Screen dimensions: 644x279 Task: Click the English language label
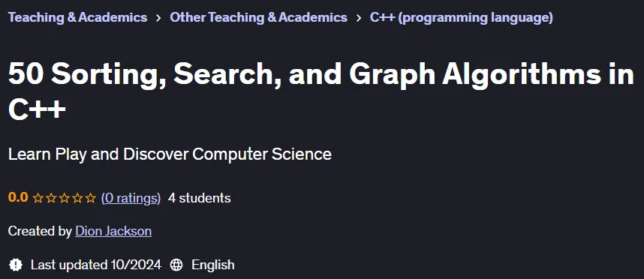(x=212, y=265)
